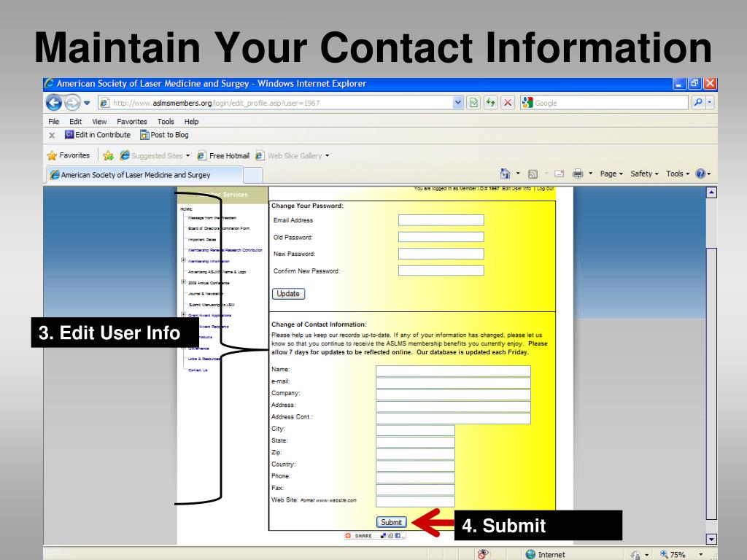Screen dimensions: 747x560
Task: Open the Edit menu
Action: (x=75, y=122)
